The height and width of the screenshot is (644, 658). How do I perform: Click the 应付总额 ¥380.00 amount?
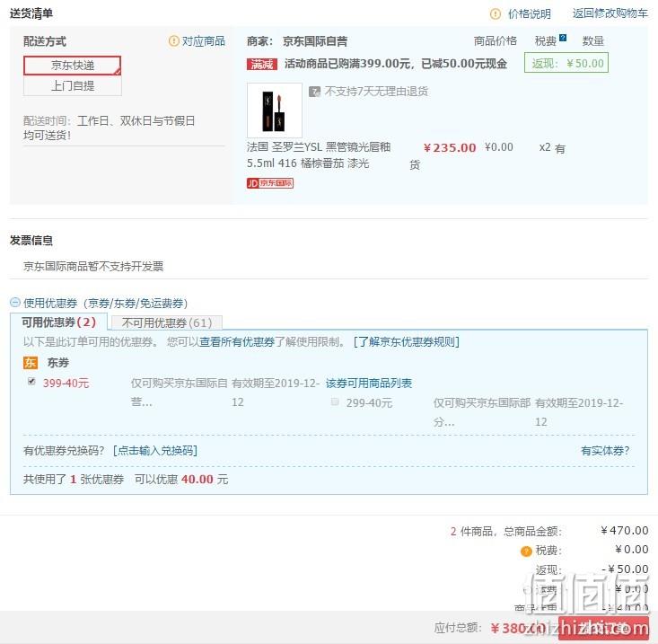tap(518, 628)
